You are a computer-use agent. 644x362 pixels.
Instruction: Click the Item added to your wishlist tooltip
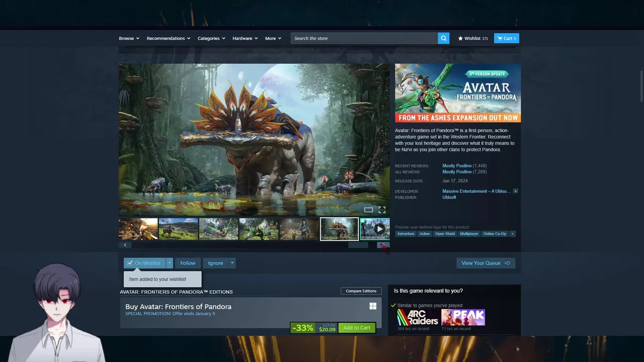[163, 279]
